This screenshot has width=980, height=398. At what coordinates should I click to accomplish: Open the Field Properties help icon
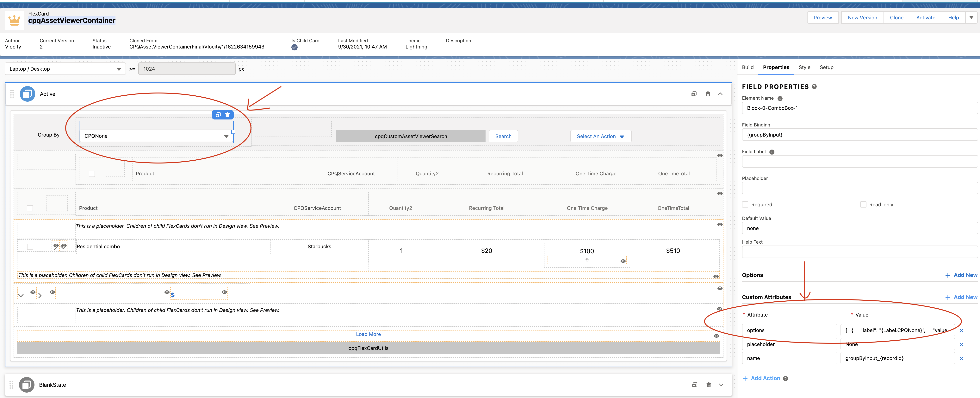pos(814,87)
